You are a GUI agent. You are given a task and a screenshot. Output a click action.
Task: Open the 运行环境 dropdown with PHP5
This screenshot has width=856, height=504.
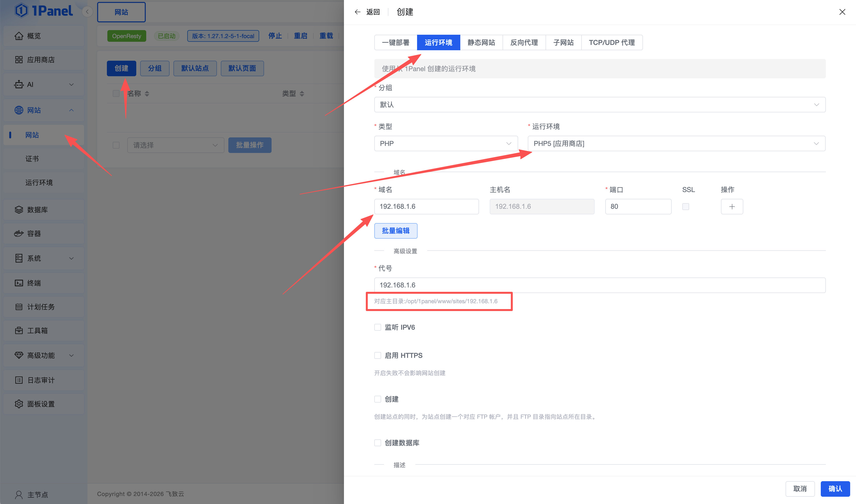pyautogui.click(x=676, y=144)
